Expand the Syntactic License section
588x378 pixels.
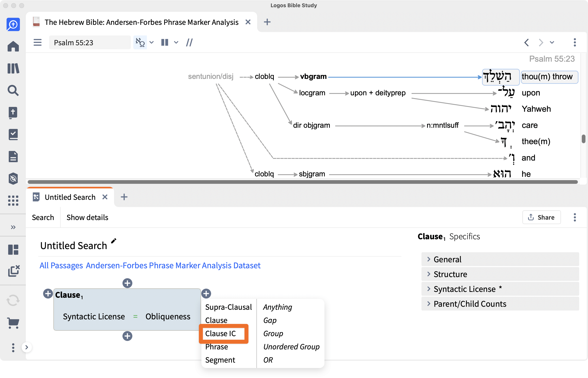(x=500, y=289)
